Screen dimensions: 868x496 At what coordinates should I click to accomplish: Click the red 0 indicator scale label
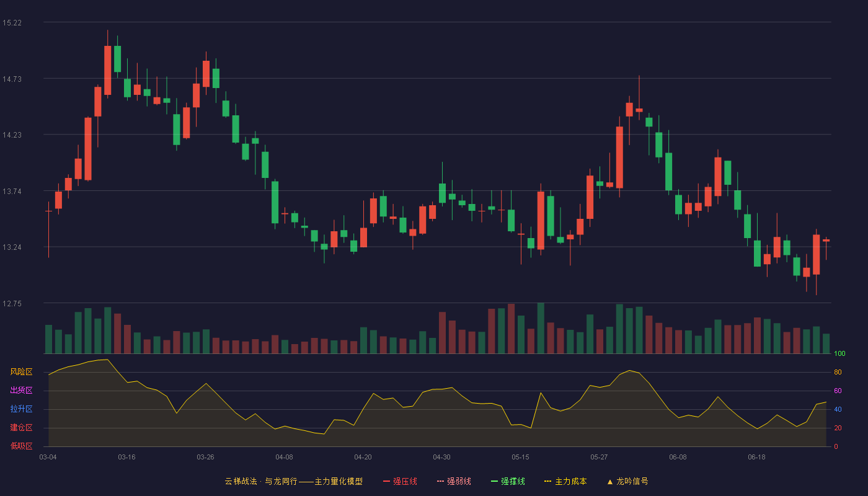[836, 447]
